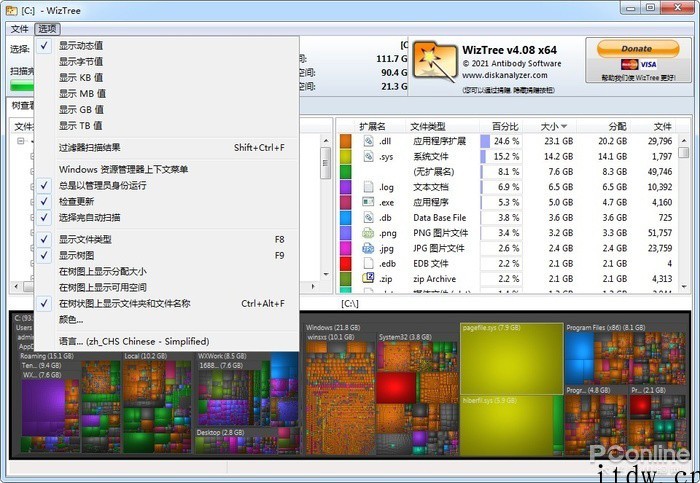Select the Windows (21.8 GB) treemap header
The height and width of the screenshot is (483, 700).
coord(333,328)
